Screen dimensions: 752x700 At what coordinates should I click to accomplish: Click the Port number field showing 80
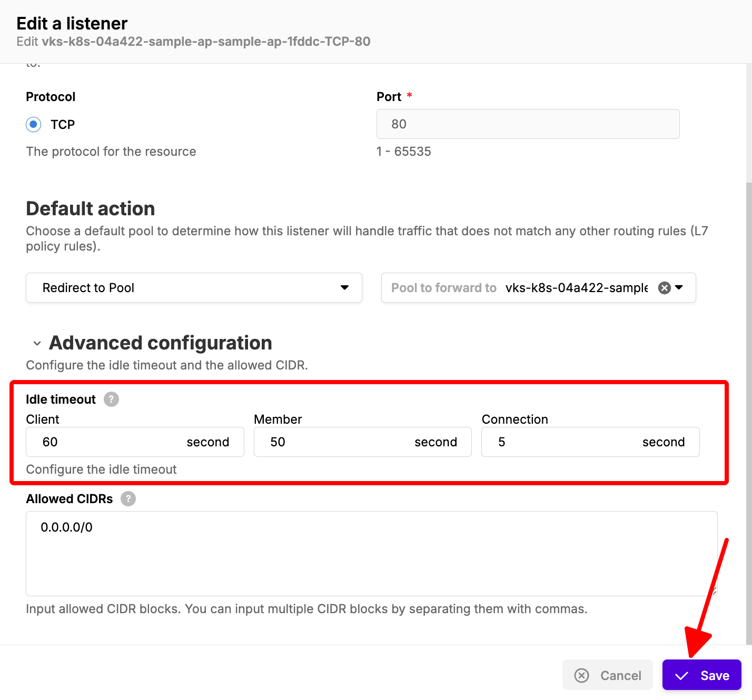pyautogui.click(x=528, y=124)
